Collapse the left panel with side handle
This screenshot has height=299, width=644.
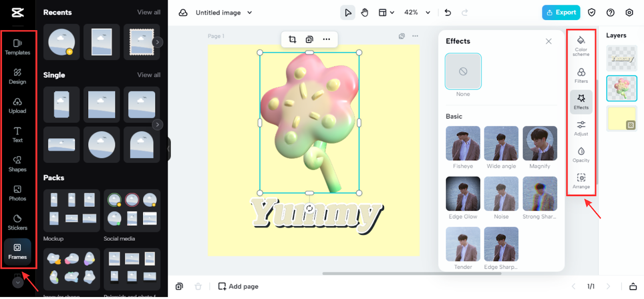click(x=169, y=149)
